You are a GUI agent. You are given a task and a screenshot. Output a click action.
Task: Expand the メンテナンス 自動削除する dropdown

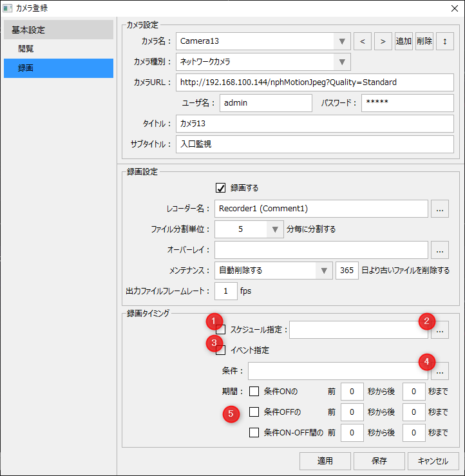click(x=325, y=271)
